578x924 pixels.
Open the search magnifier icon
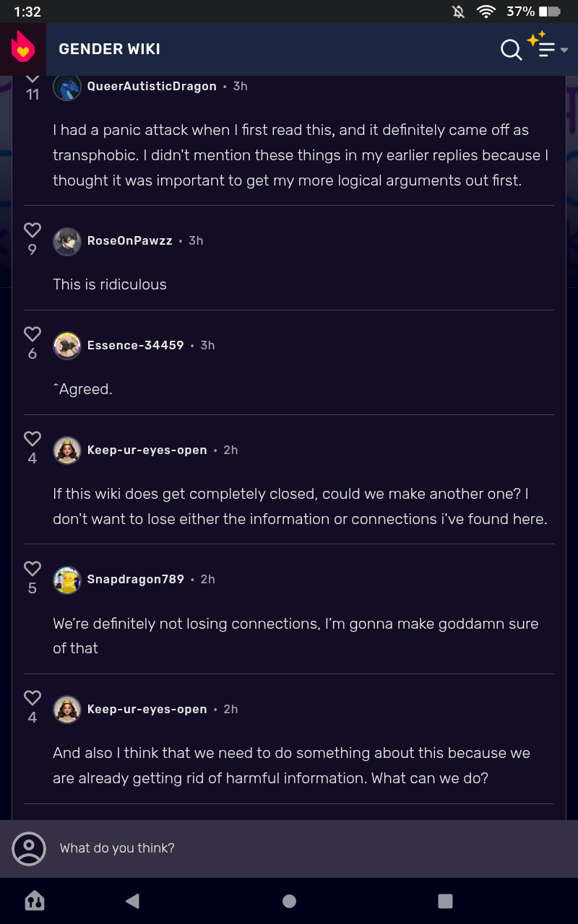coord(511,50)
